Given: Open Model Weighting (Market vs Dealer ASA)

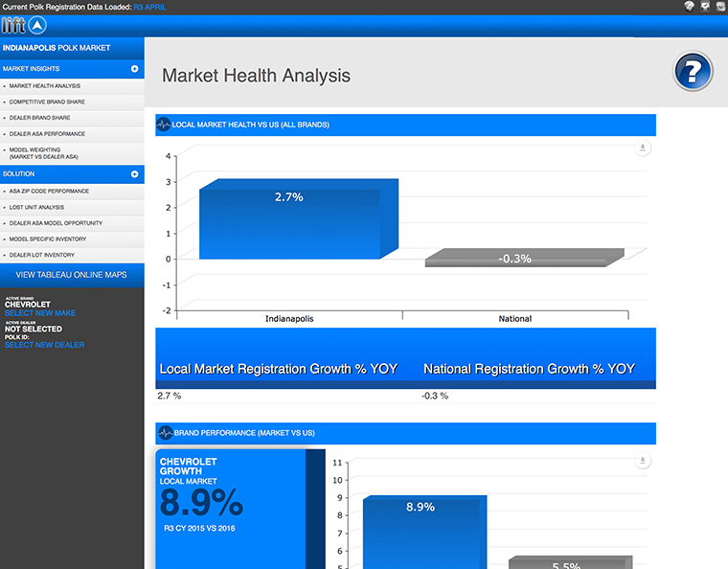Looking at the screenshot, I should 72,153.
